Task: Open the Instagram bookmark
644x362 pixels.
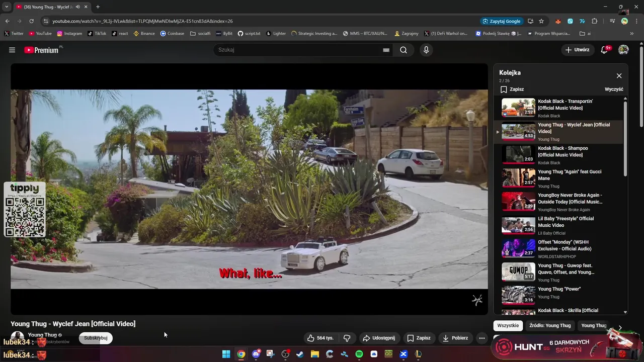Action: click(x=69, y=34)
